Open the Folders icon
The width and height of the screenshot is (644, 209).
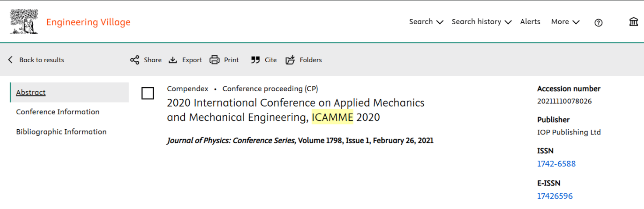tap(290, 60)
